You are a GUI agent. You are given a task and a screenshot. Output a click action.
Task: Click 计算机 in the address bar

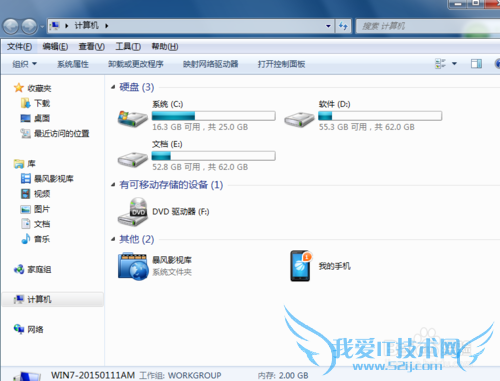point(86,25)
